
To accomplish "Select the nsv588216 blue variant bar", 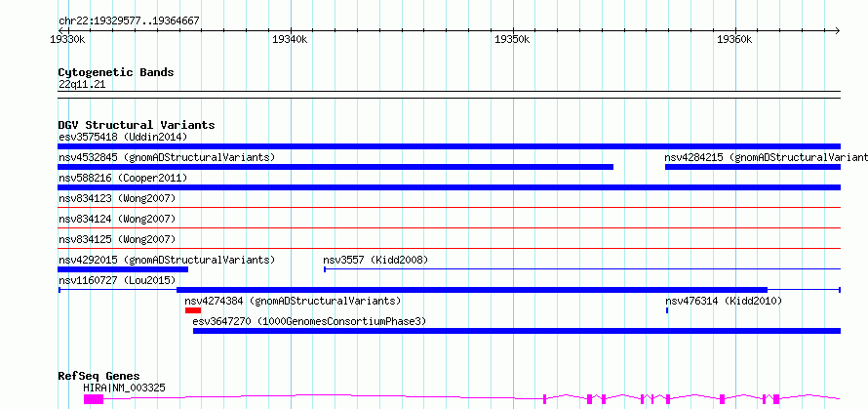I will [449, 187].
